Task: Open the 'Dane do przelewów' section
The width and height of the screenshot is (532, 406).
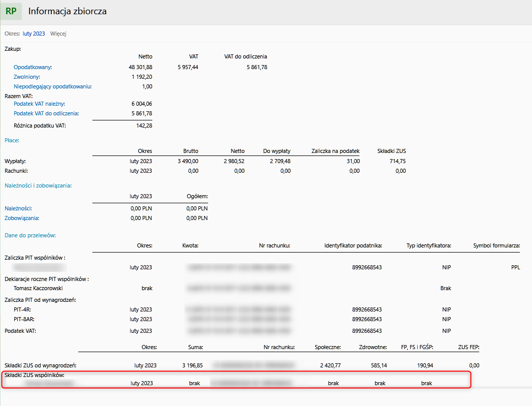Action: click(30, 235)
